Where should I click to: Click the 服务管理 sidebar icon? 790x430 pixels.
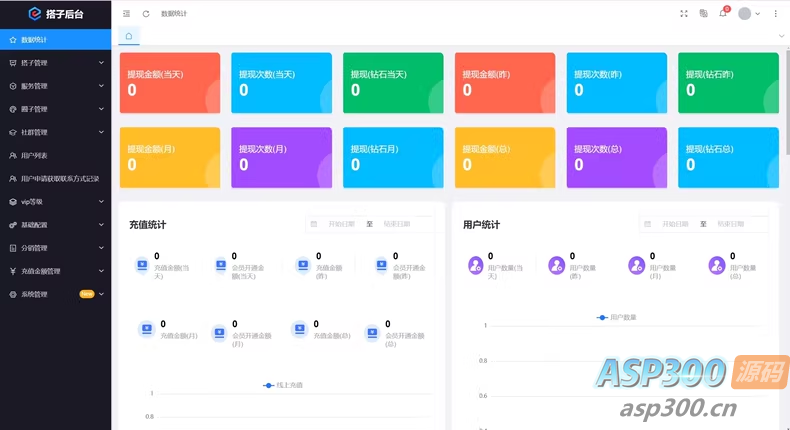point(13,86)
